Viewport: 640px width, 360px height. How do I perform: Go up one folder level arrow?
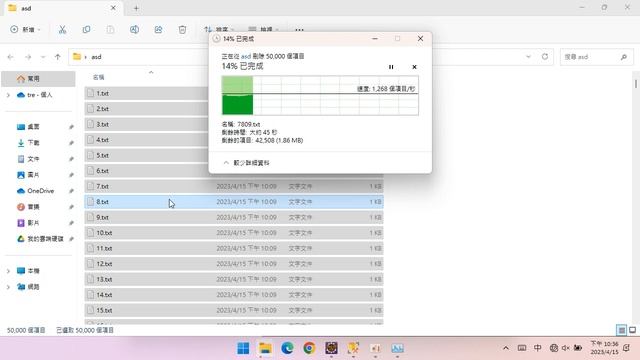(x=58, y=57)
